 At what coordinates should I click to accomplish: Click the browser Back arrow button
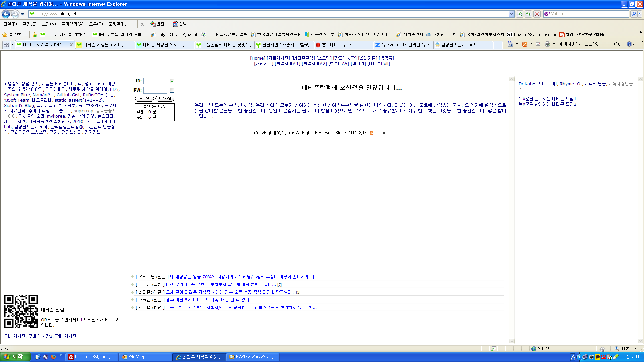coord(6,14)
